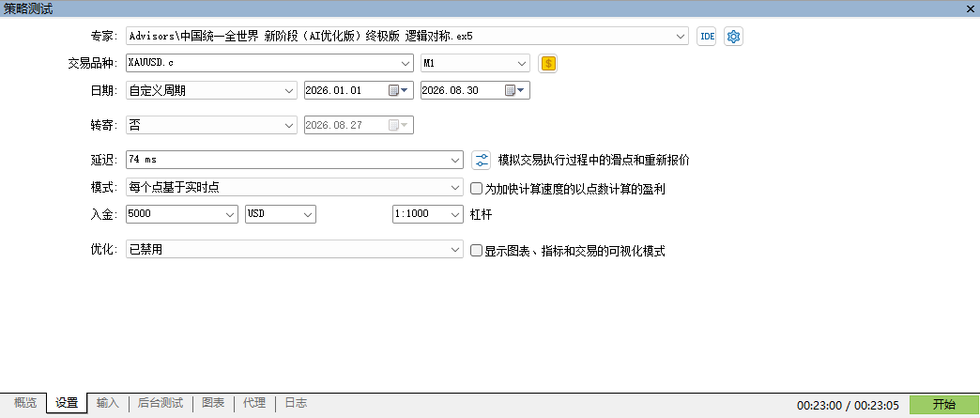Click the 交易品种 field label
The image size is (980, 418).
pyautogui.click(x=93, y=63)
